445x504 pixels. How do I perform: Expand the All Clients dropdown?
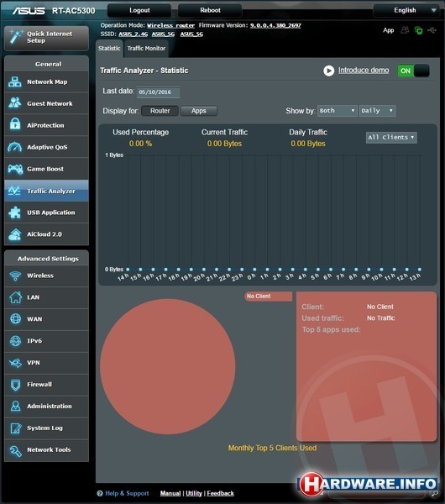tap(391, 138)
